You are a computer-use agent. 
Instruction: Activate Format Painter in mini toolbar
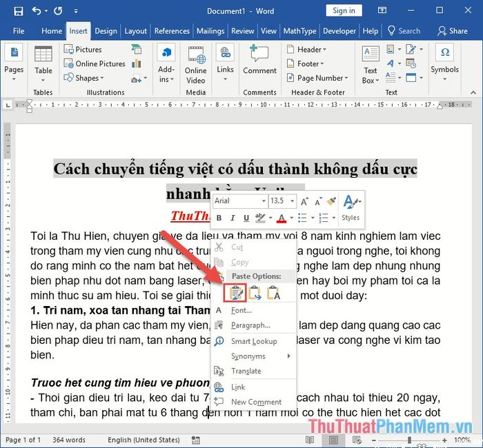[x=331, y=201]
